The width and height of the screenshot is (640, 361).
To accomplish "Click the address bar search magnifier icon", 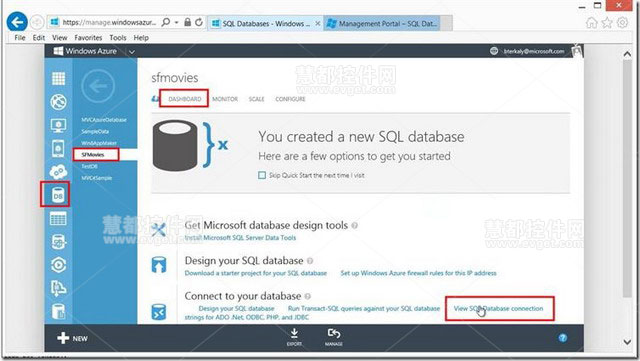I will click(166, 22).
